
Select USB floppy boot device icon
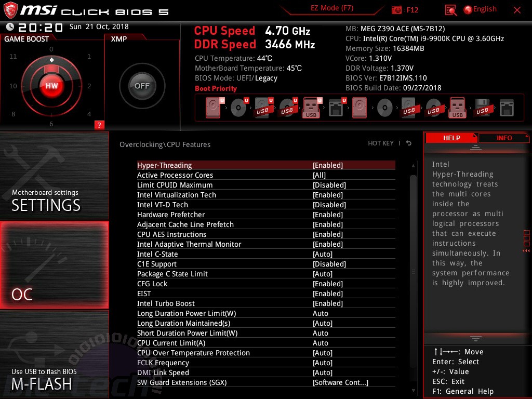coord(483,108)
